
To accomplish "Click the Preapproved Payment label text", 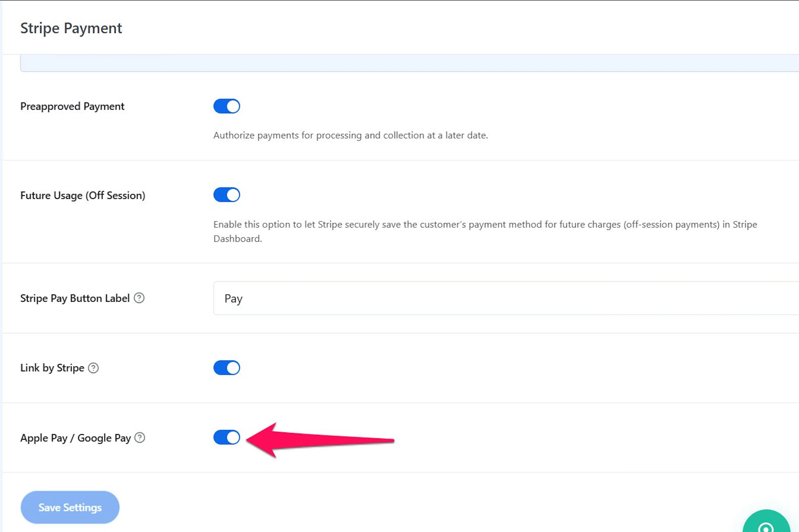I will pyautogui.click(x=72, y=107).
